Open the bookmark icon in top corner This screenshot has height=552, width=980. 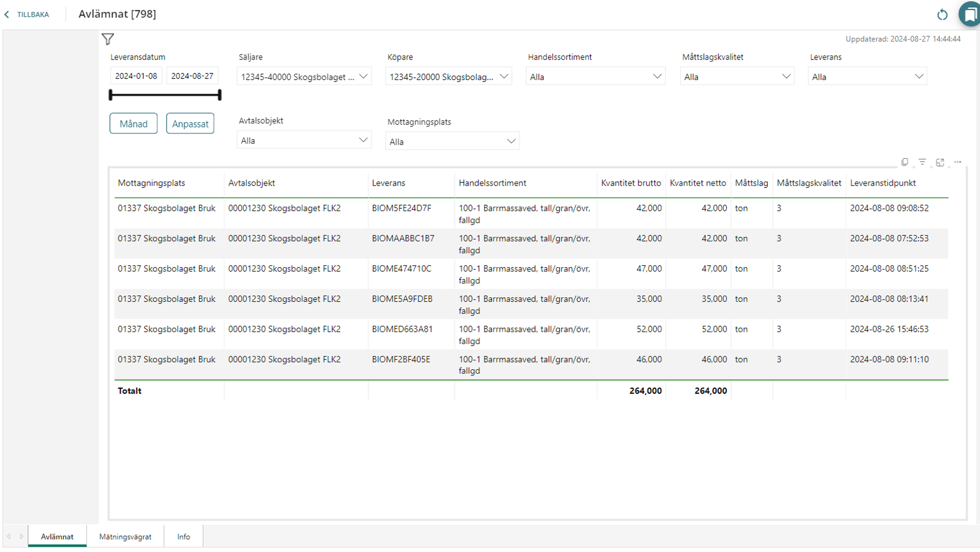click(970, 14)
